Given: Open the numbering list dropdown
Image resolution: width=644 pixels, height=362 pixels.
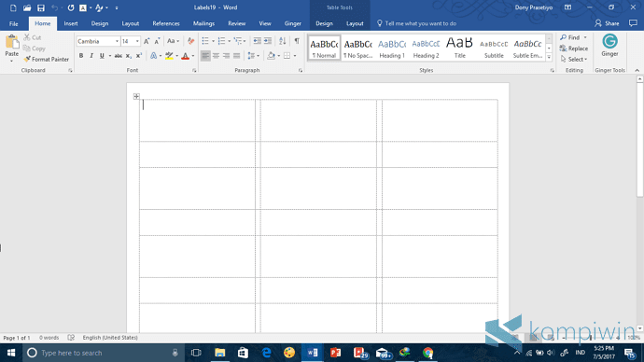Looking at the screenshot, I should (x=230, y=41).
